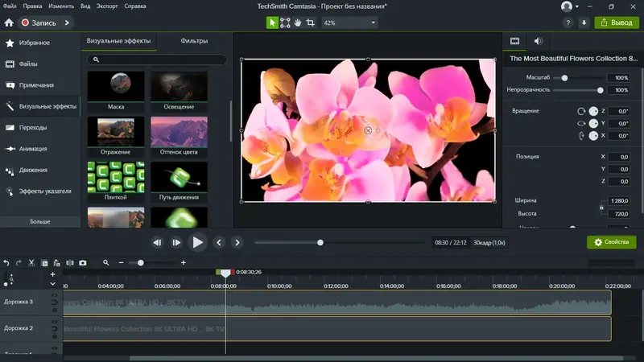644x362 pixels.
Task: Click the scissors Cut icon on timeline
Action: [x=31, y=262]
